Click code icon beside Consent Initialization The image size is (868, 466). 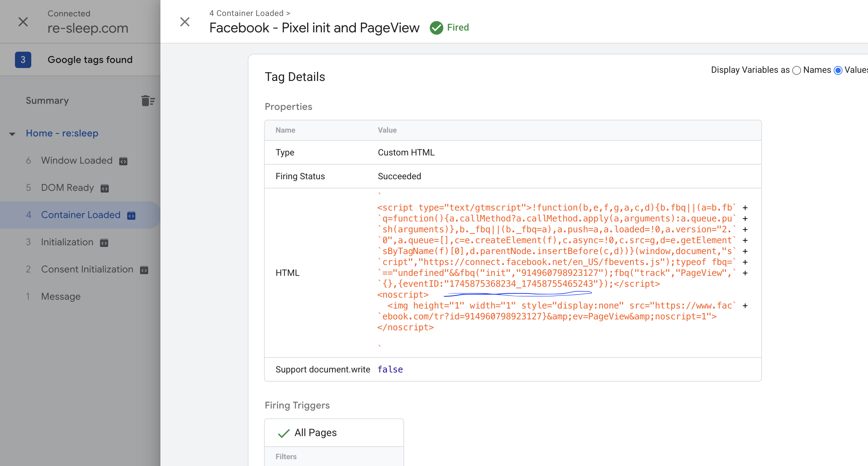pos(144,270)
